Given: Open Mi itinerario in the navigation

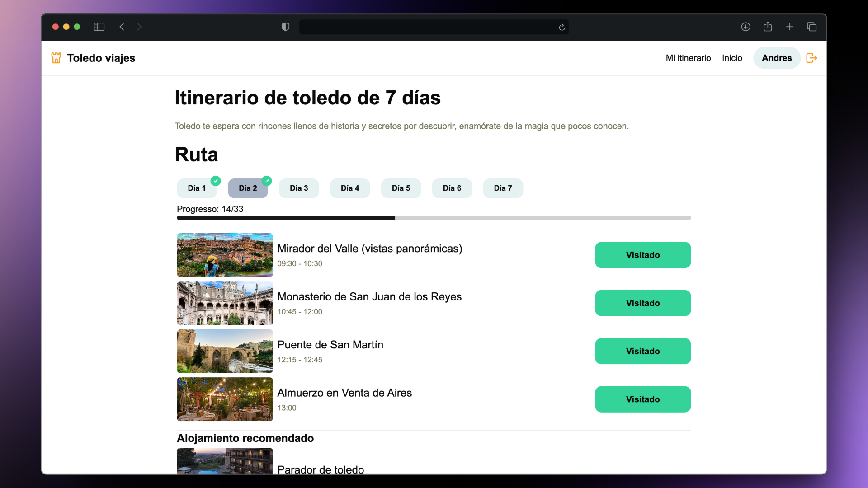Looking at the screenshot, I should point(688,58).
